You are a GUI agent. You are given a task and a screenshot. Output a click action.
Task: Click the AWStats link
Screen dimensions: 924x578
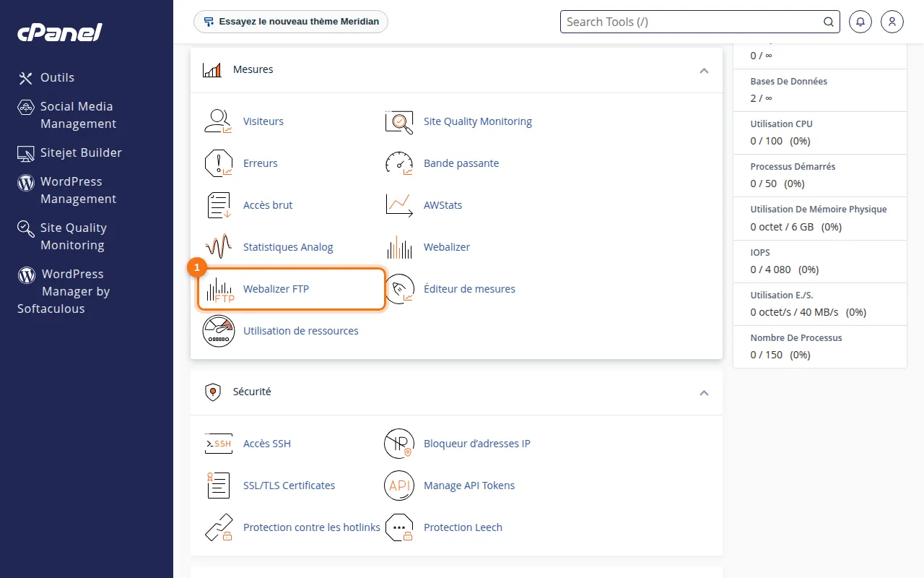(x=443, y=205)
